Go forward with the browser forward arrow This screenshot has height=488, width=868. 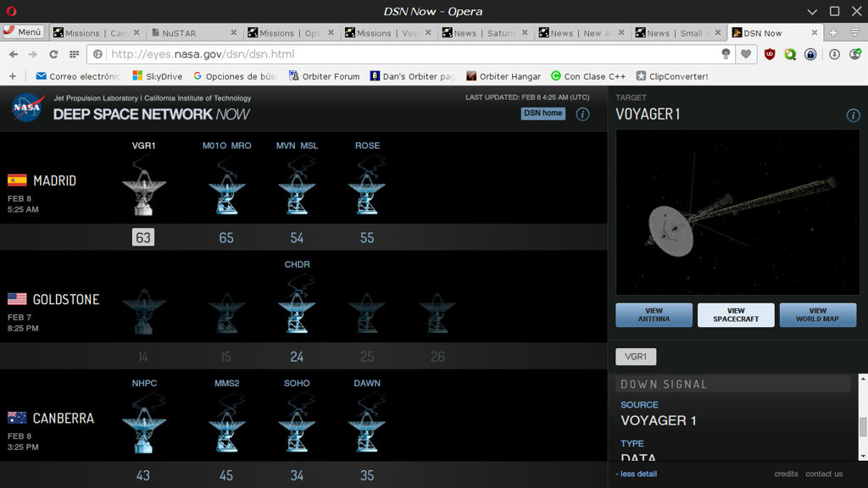(x=33, y=54)
